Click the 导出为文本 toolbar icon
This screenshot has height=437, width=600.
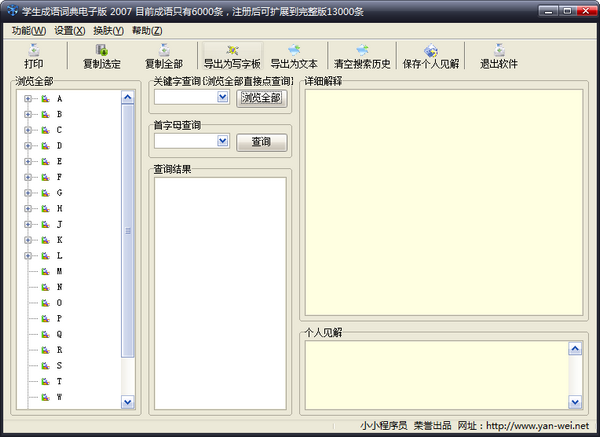coord(294,50)
